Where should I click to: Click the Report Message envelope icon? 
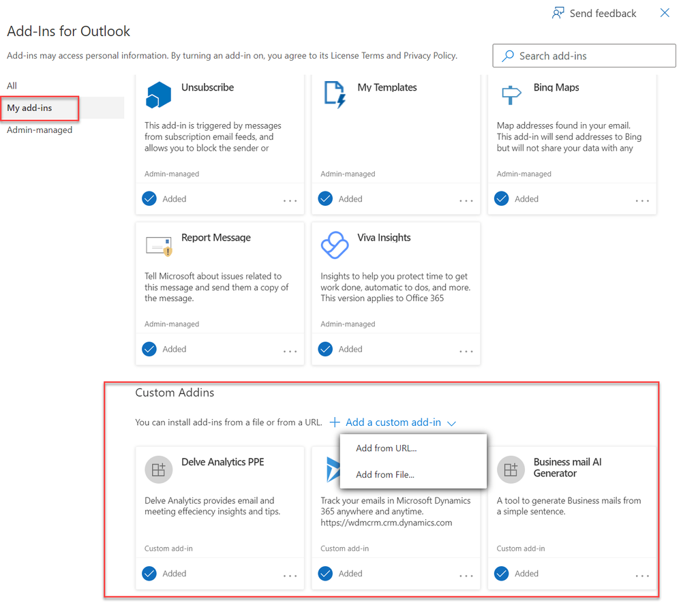(x=159, y=246)
